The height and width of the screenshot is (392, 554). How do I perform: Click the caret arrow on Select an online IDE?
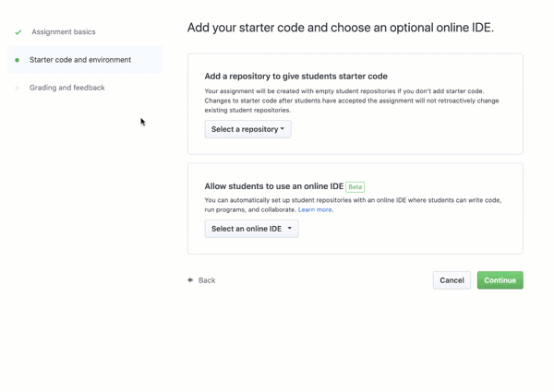(289, 229)
